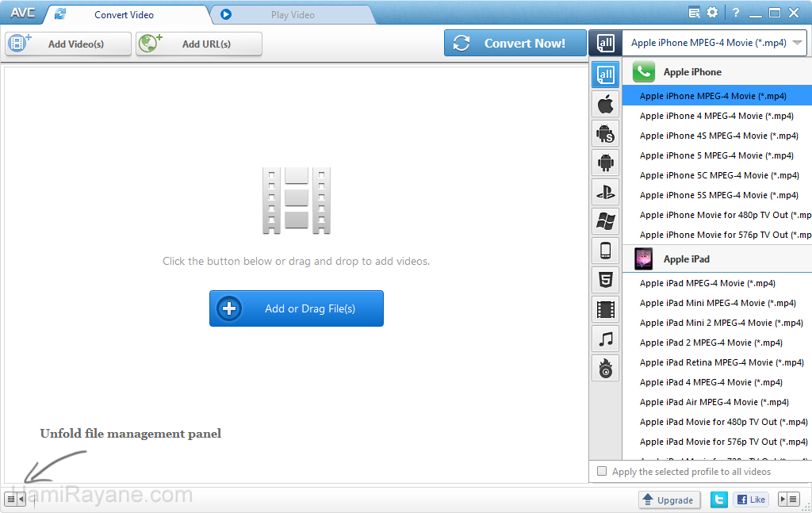Click the AVC logo
Image resolution: width=812 pixels, height=513 pixels.
23,13
